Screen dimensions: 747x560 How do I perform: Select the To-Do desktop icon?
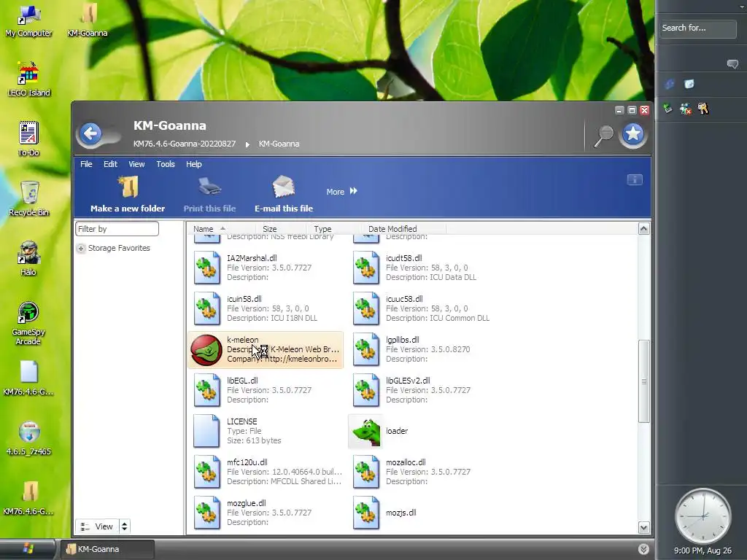click(x=28, y=139)
